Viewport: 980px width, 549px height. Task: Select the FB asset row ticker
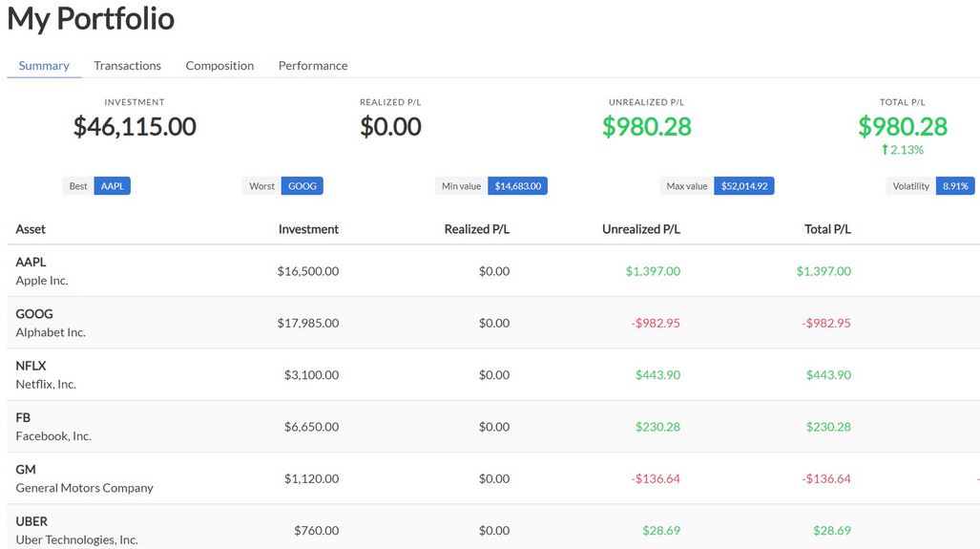tap(23, 417)
